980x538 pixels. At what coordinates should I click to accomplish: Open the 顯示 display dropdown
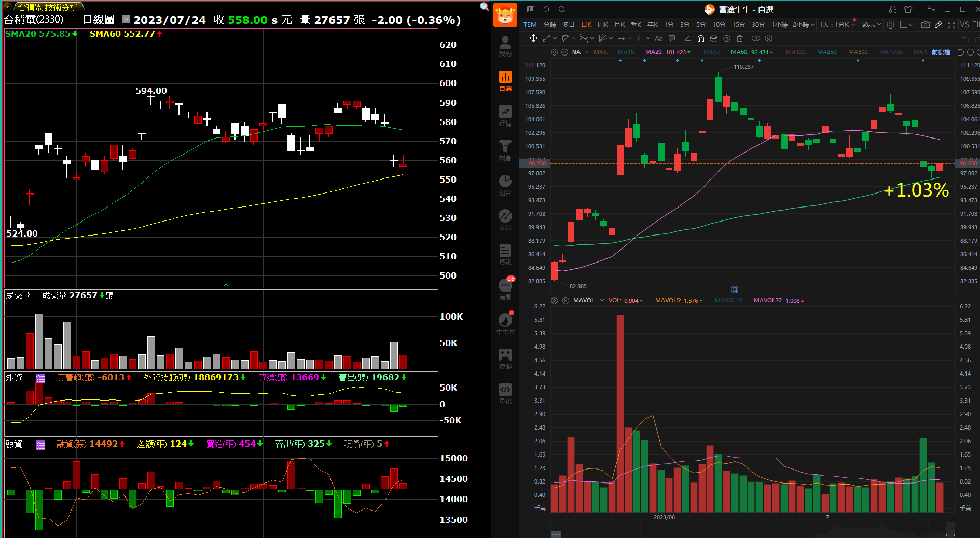872,24
